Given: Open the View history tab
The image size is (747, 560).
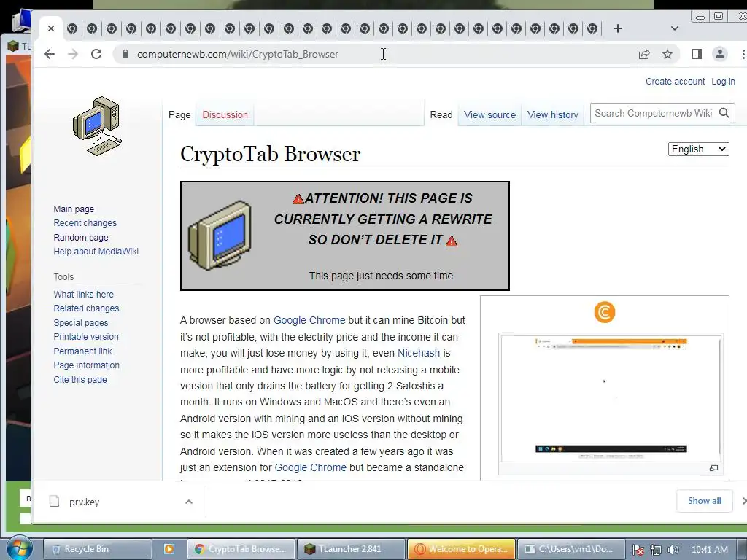Looking at the screenshot, I should 553,114.
